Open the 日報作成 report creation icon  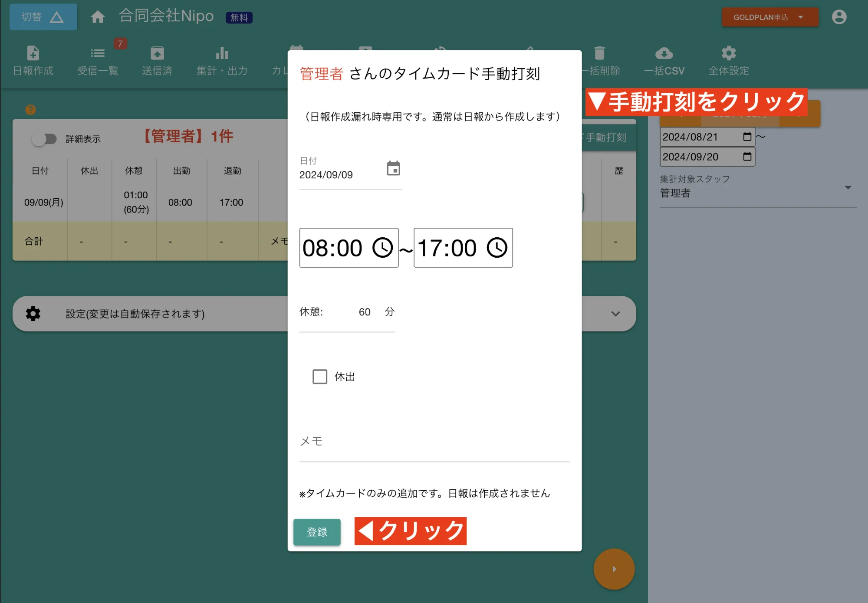coord(33,53)
